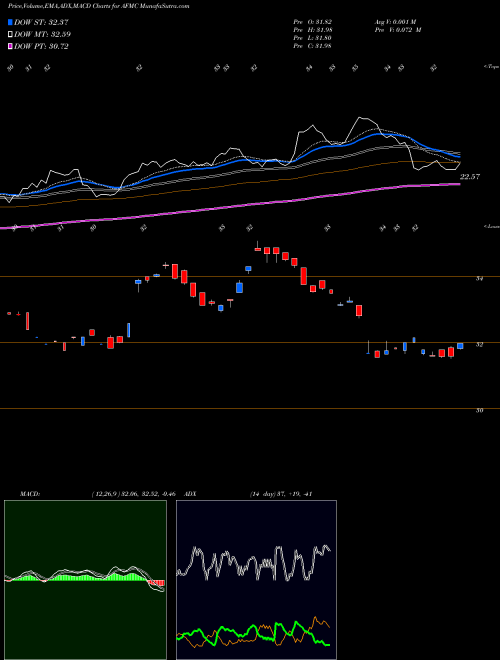Click the highest red candlestick at the peak
500x660 pixels.
(x=258, y=249)
